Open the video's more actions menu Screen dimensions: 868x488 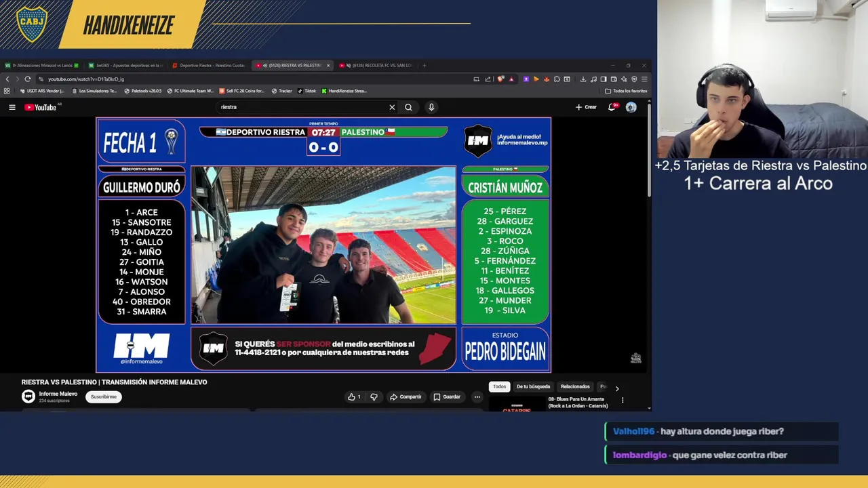(x=477, y=396)
